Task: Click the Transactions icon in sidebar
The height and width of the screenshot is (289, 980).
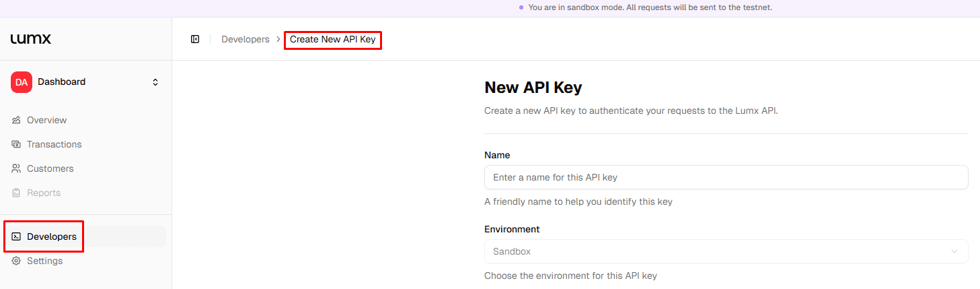Action: (16, 144)
